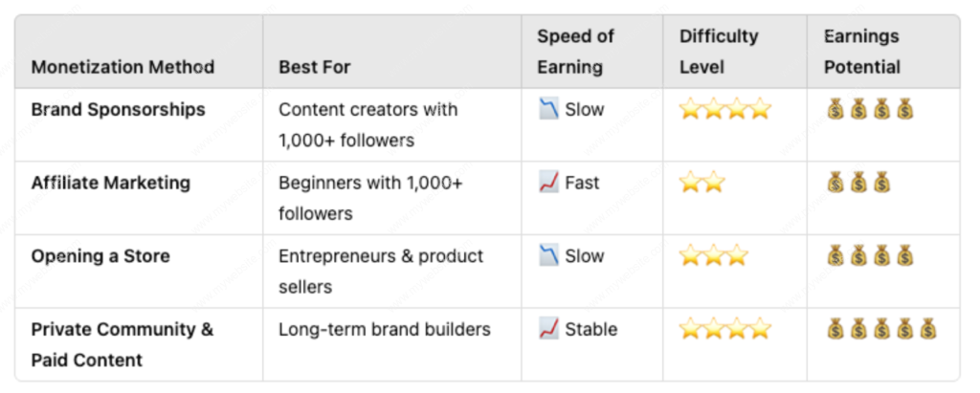The height and width of the screenshot is (393, 980).
Task: Click the Affiliate Marketing row label
Action: 111,183
